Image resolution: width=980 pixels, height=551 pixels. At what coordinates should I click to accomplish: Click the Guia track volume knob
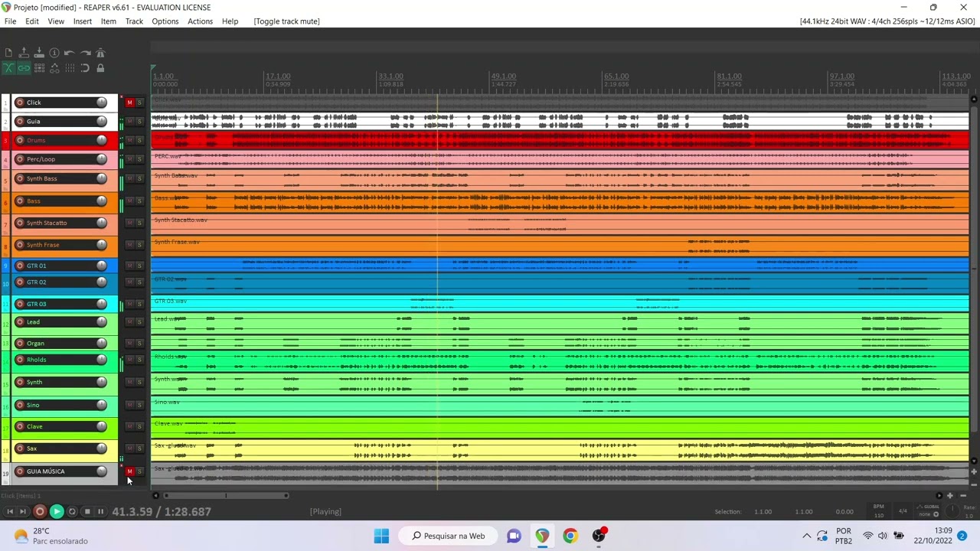pos(101,121)
